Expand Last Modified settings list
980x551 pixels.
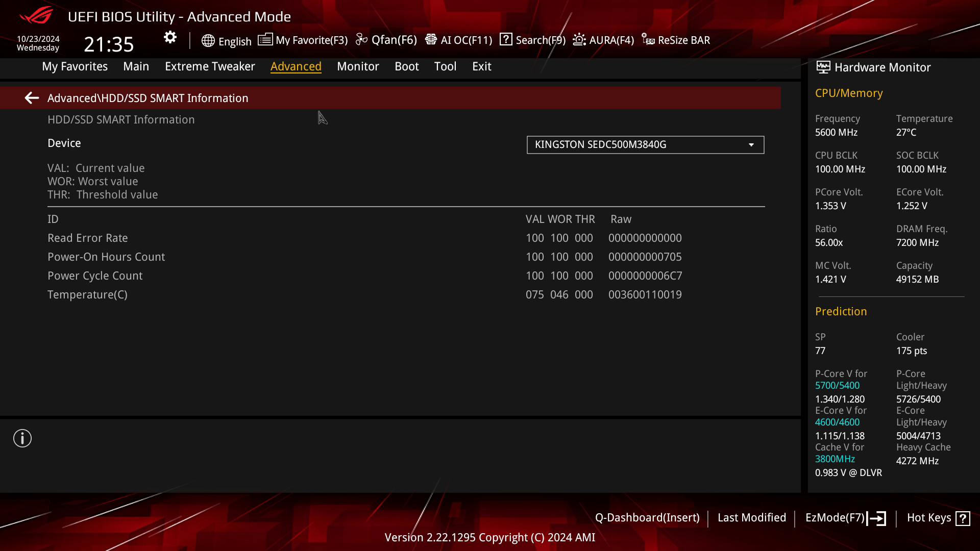[752, 517]
